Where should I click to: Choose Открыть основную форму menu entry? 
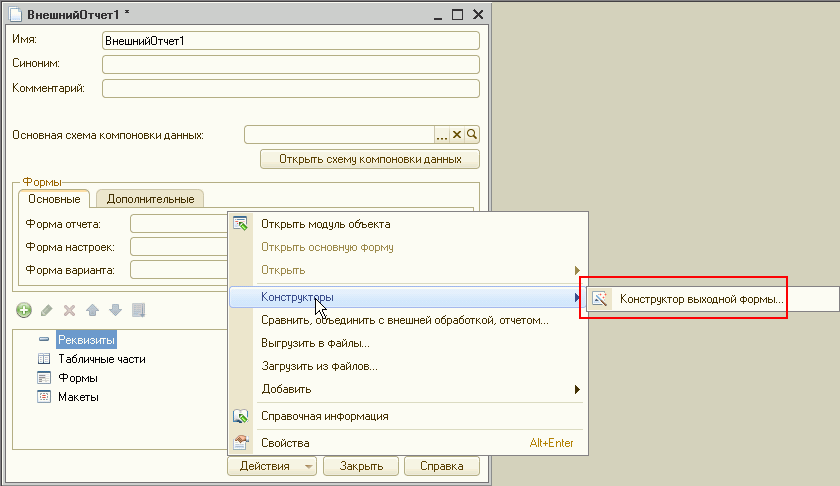coord(408,247)
